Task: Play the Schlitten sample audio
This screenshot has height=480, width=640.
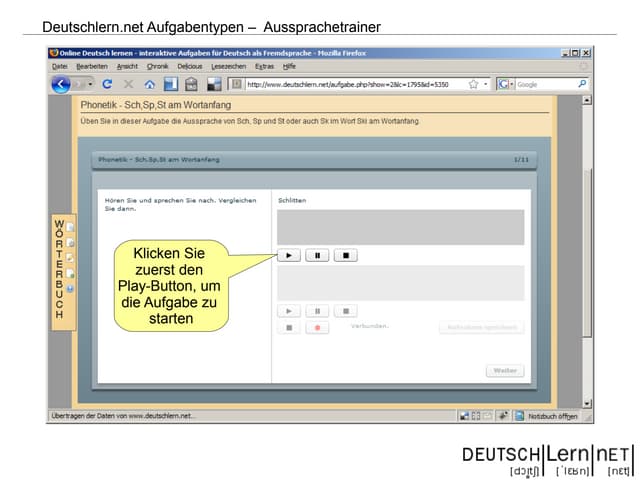Action: coord(289,256)
